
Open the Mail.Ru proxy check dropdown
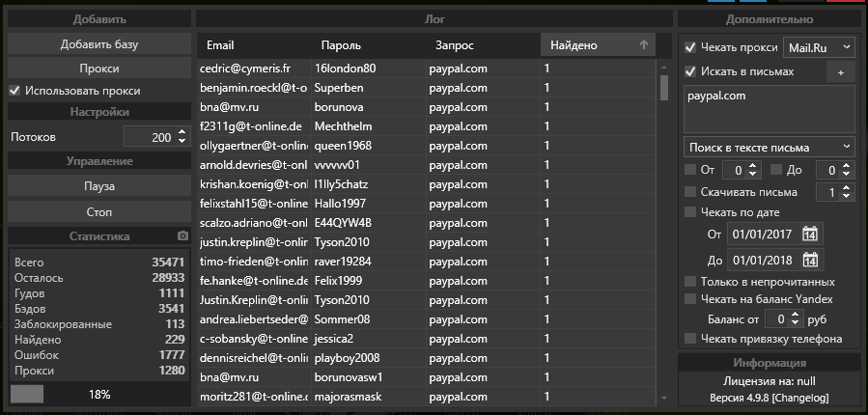(819, 47)
